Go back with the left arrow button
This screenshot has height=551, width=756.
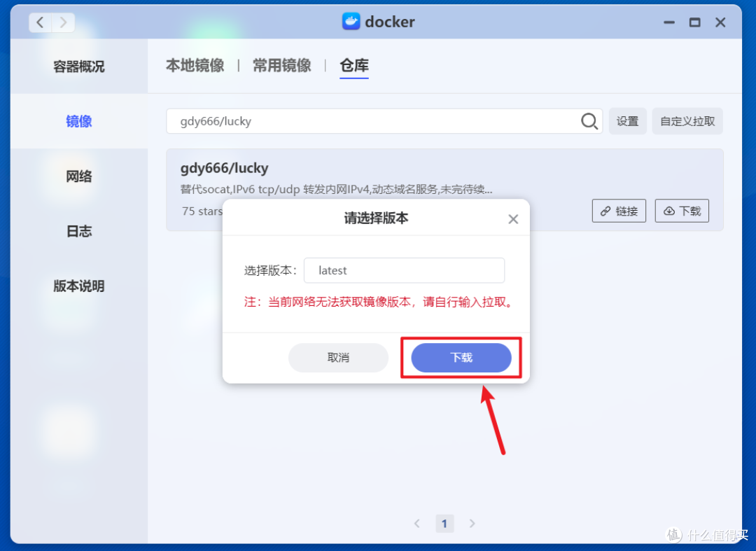(41, 22)
